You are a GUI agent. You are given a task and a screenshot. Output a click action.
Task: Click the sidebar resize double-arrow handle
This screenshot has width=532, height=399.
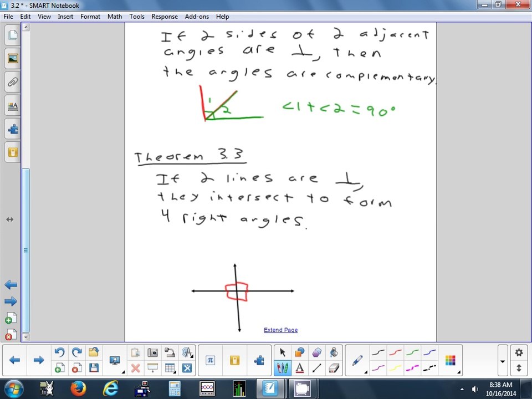(10, 219)
